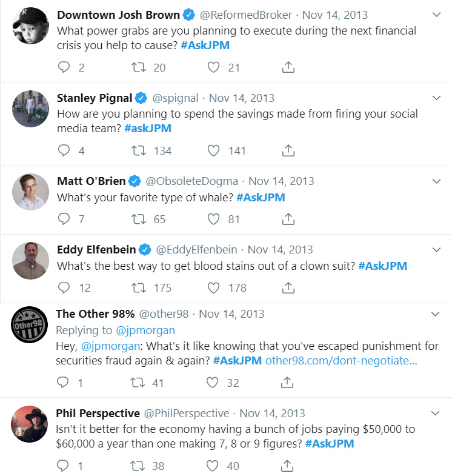Click #AskJPM hashtag in Matt O'Brien's tweet
Screen dimensions: 452x476
point(261,197)
